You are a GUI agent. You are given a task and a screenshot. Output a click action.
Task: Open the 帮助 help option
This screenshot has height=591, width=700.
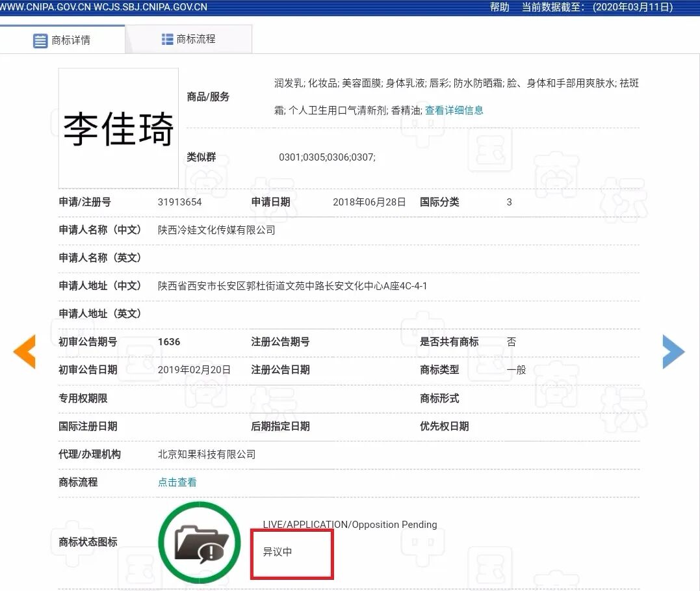tap(498, 7)
